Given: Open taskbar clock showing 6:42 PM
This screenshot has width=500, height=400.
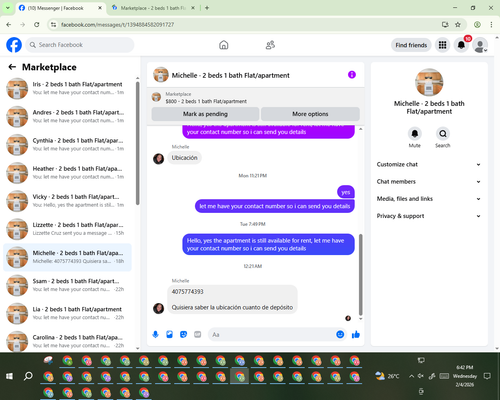Looking at the screenshot, I should (x=465, y=376).
